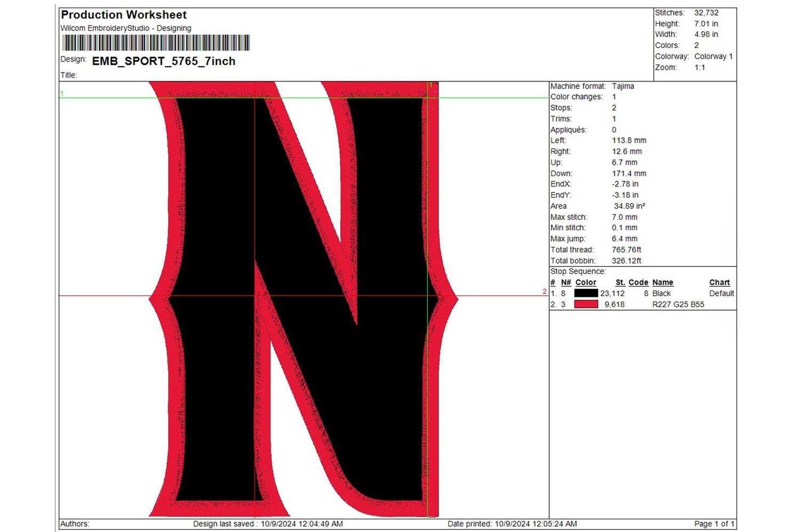Image resolution: width=800 pixels, height=532 pixels.
Task: Click the stitch count "23,112"
Action: (x=612, y=293)
